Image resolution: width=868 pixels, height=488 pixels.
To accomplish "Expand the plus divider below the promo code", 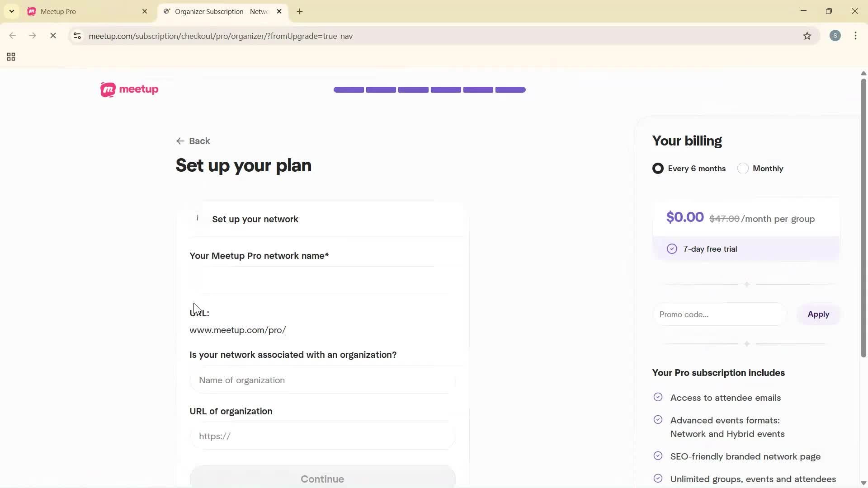I will pyautogui.click(x=747, y=343).
